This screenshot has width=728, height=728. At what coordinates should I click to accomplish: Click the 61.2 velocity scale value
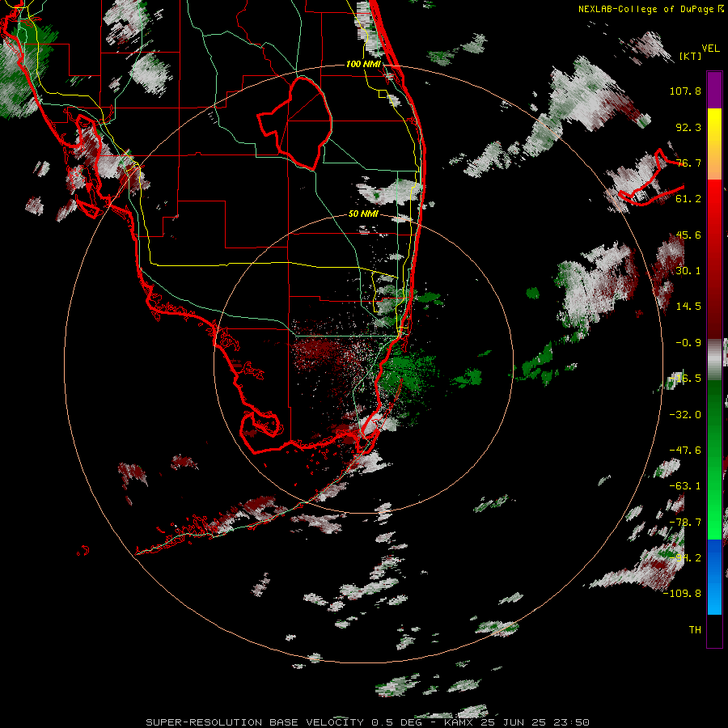click(x=688, y=199)
